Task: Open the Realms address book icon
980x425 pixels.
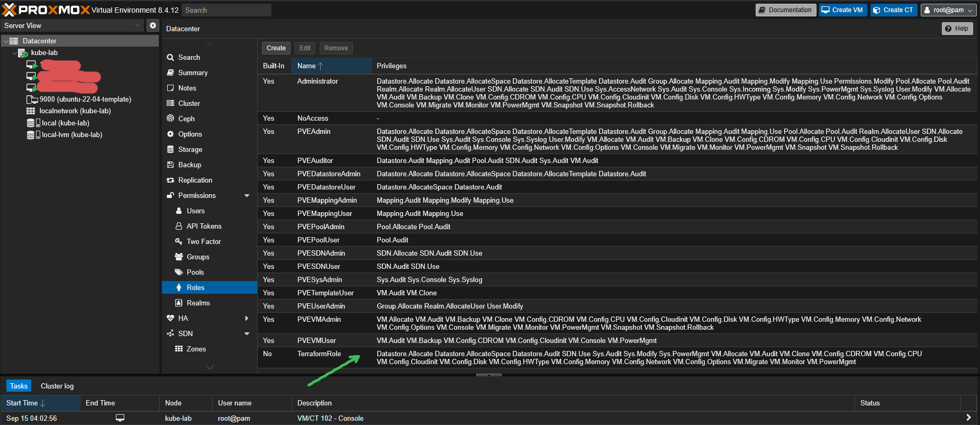Action: pos(179,303)
